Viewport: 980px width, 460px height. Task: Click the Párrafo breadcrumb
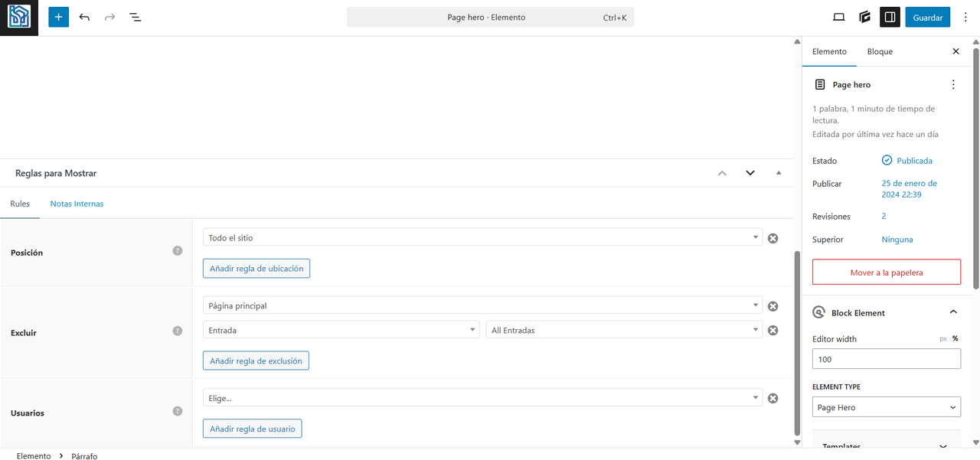[84, 455]
